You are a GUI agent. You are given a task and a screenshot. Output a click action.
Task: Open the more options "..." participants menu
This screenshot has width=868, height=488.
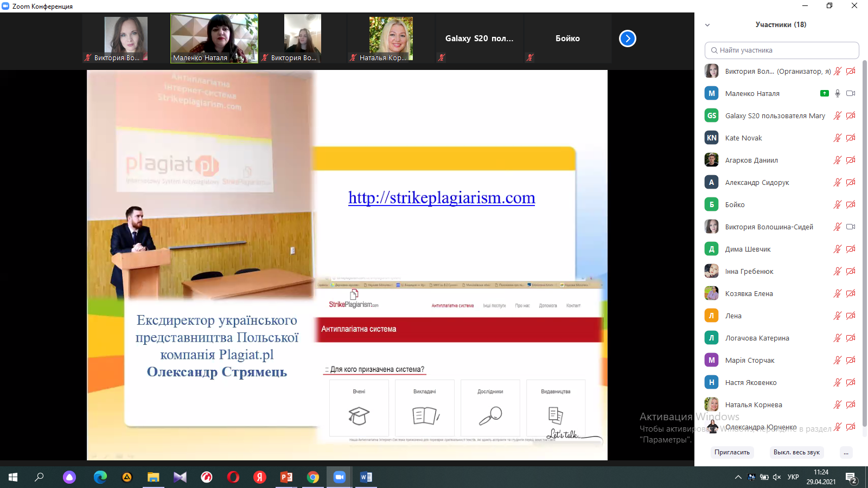[x=846, y=452]
